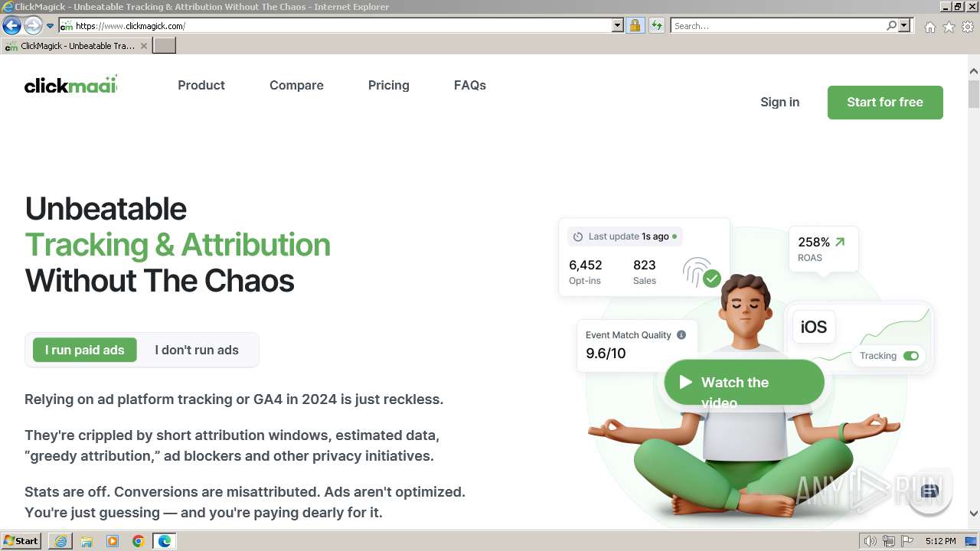Image resolution: width=980 pixels, height=551 pixels.
Task: Click the Start for free button
Action: click(885, 102)
